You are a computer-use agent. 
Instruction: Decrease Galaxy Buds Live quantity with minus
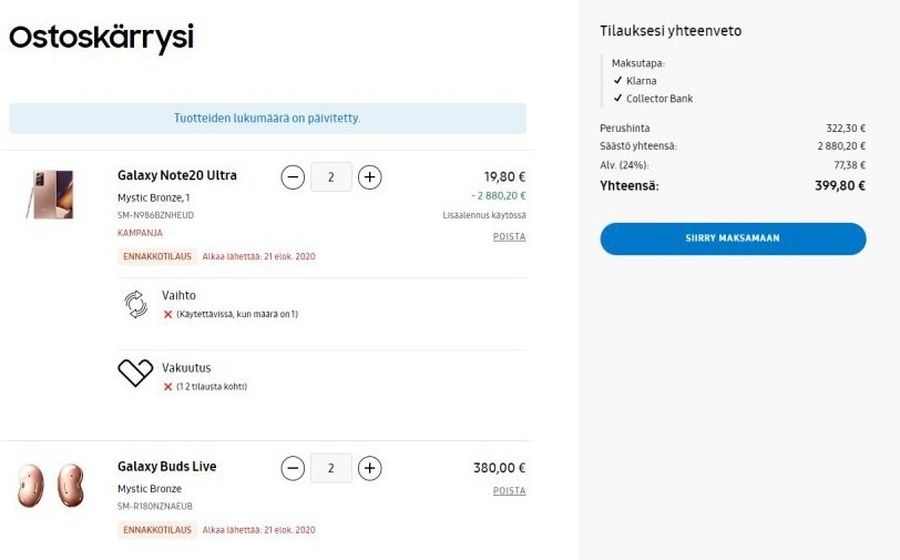[293, 468]
